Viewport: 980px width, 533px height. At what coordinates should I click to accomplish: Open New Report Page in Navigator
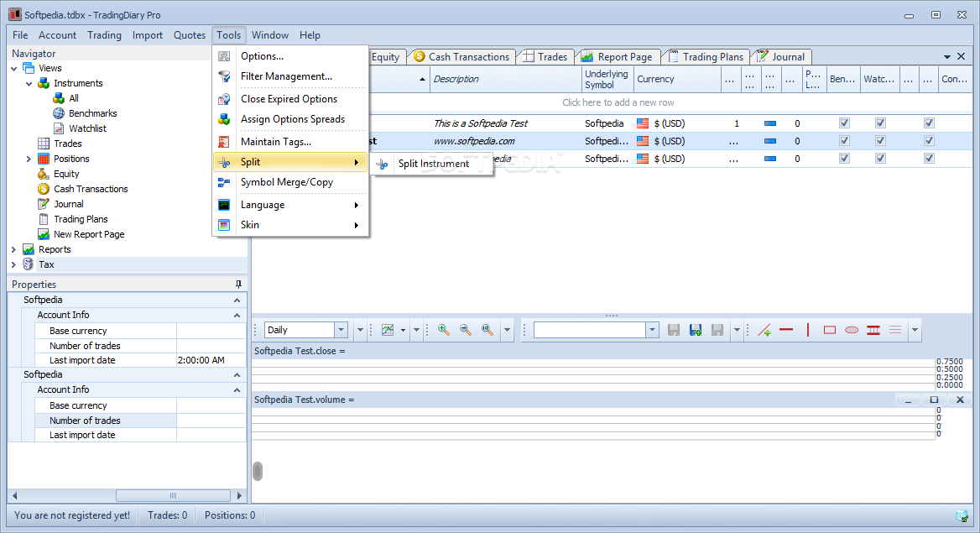pos(89,234)
